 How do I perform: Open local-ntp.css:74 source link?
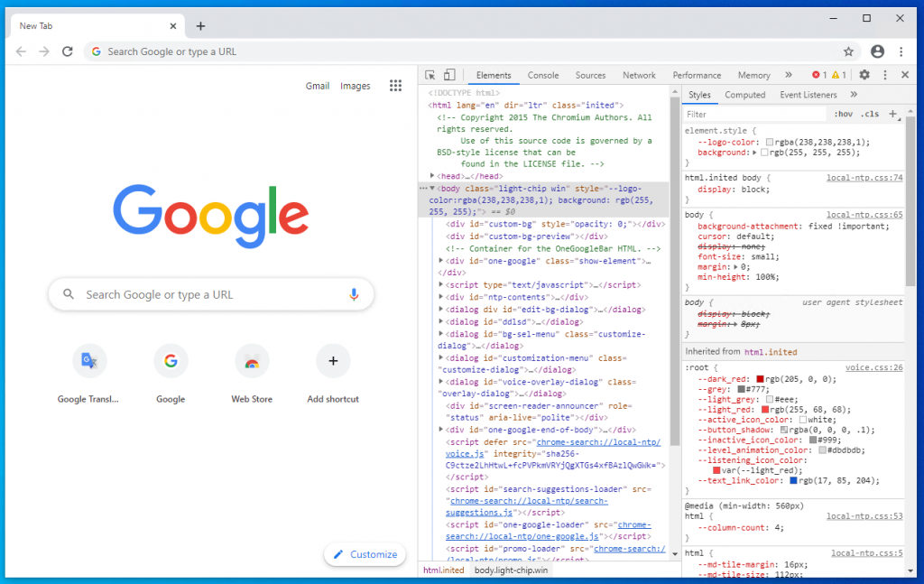(x=864, y=178)
